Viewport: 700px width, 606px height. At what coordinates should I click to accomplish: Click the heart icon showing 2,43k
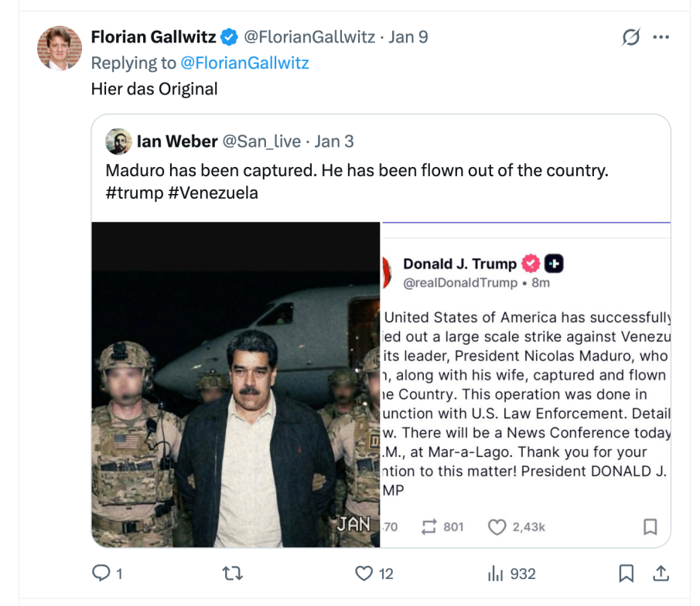tap(497, 526)
